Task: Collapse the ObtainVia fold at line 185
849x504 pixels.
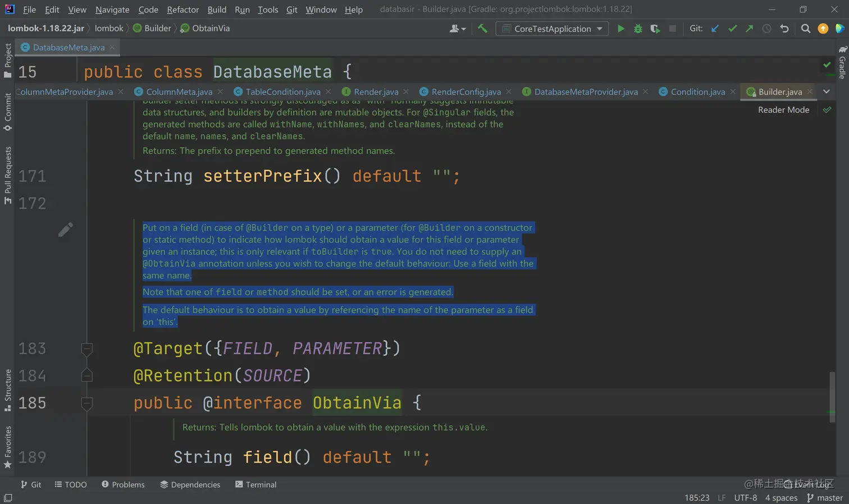Action: (86, 403)
